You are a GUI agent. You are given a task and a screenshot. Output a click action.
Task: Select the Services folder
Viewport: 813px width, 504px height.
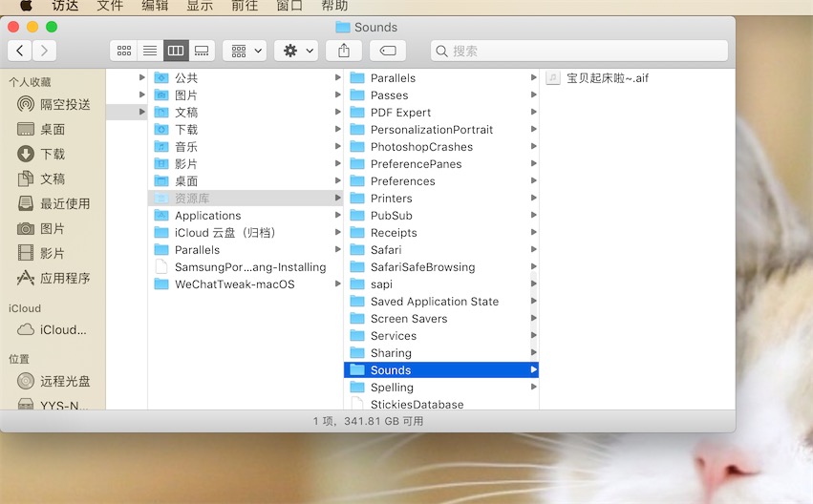pyautogui.click(x=441, y=335)
